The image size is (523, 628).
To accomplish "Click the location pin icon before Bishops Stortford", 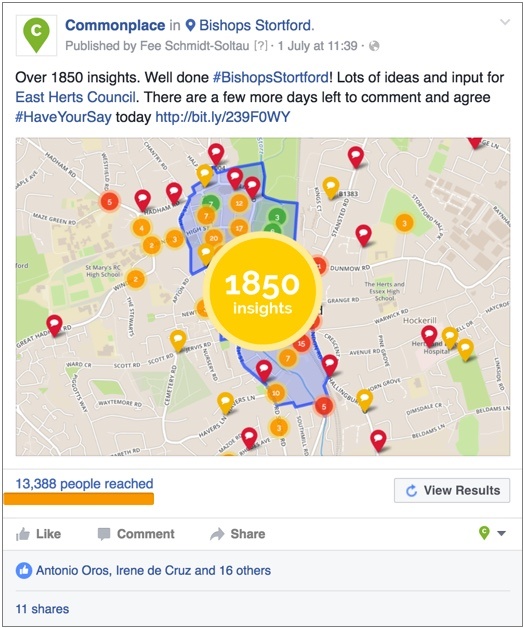I will (x=191, y=26).
